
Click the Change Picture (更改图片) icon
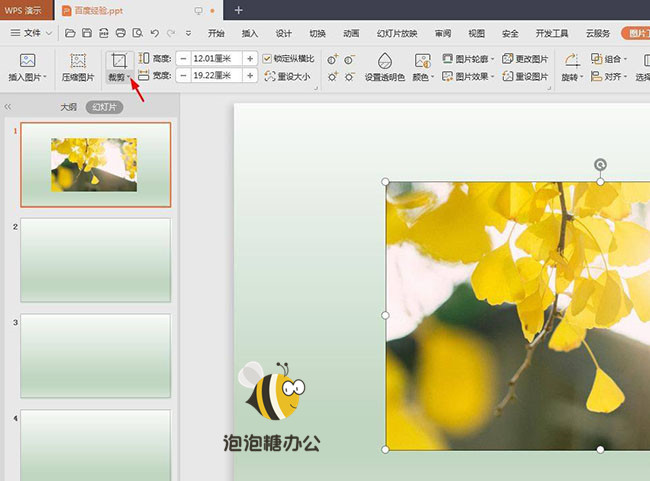coord(507,59)
